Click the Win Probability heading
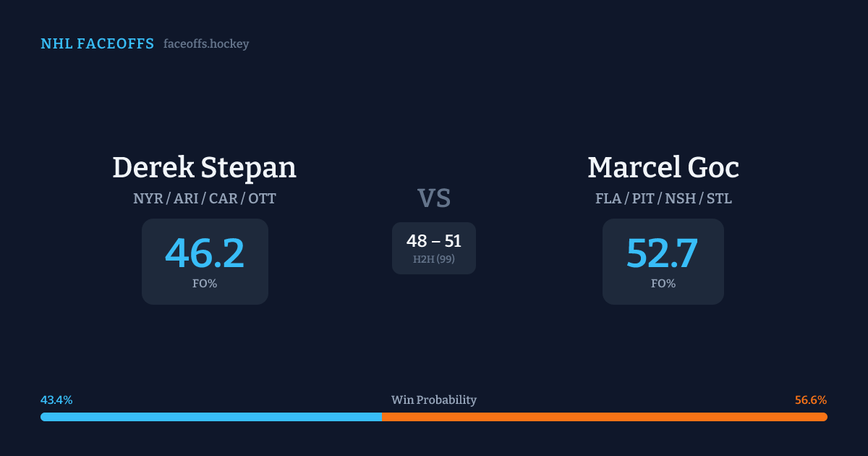 pos(434,400)
